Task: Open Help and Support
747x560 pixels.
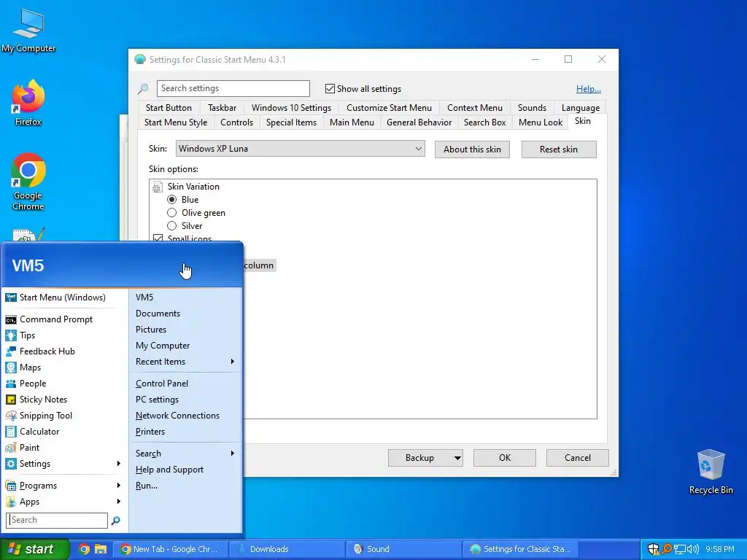Action: 169,470
